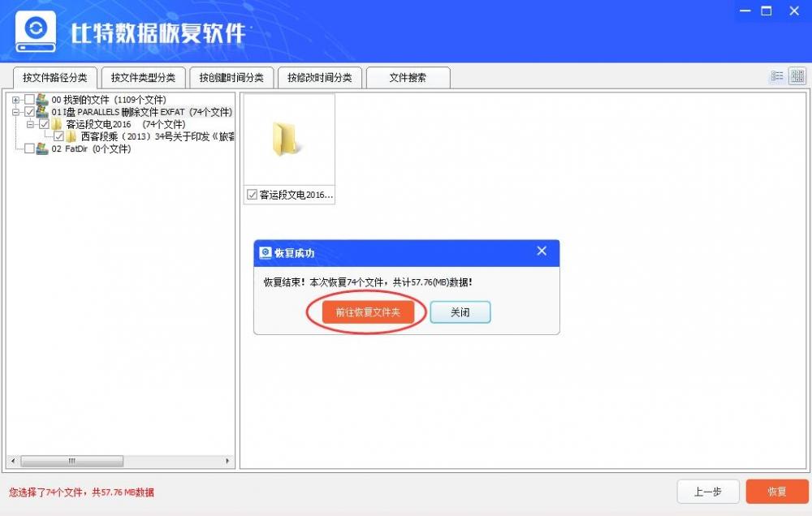Click the 上一步 button
Screen dimensions: 812x516
click(x=707, y=492)
